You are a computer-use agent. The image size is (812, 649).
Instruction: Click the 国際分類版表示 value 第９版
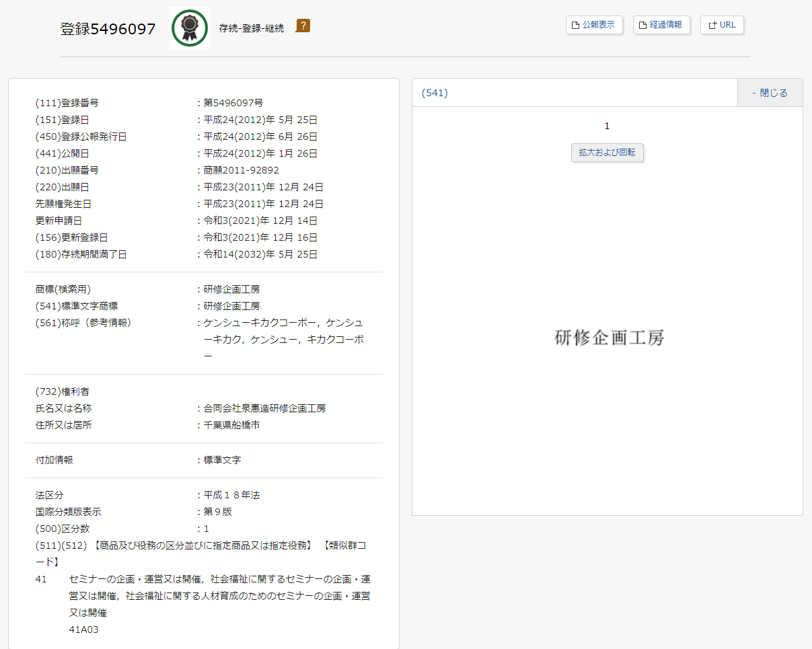coord(218,512)
